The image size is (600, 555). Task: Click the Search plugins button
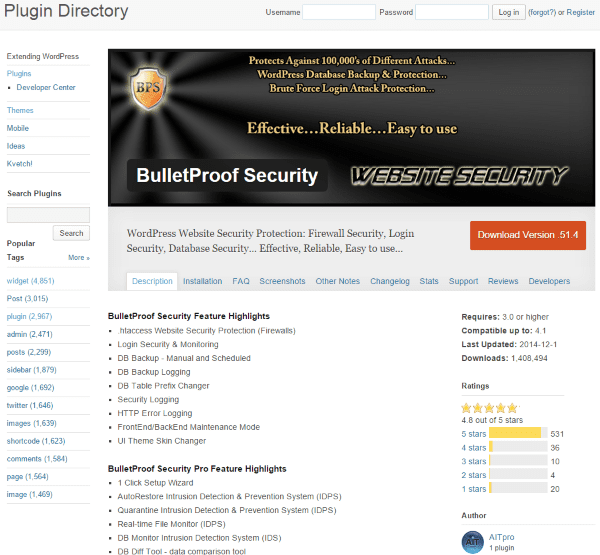pos(71,233)
